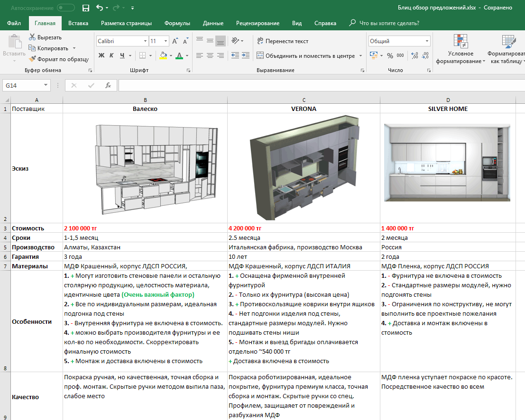This screenshot has width=525, height=420.
Task: Expand the font color dropdown arrow
Action: click(x=187, y=55)
